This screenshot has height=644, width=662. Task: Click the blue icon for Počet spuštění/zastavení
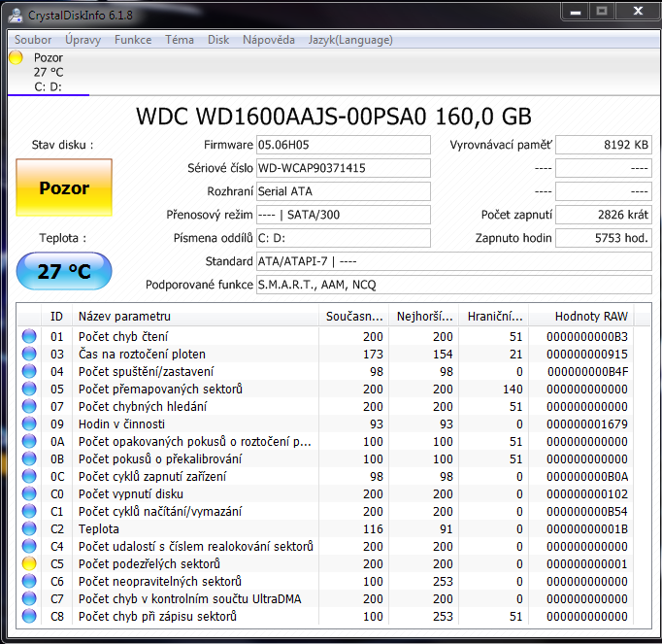click(x=29, y=371)
